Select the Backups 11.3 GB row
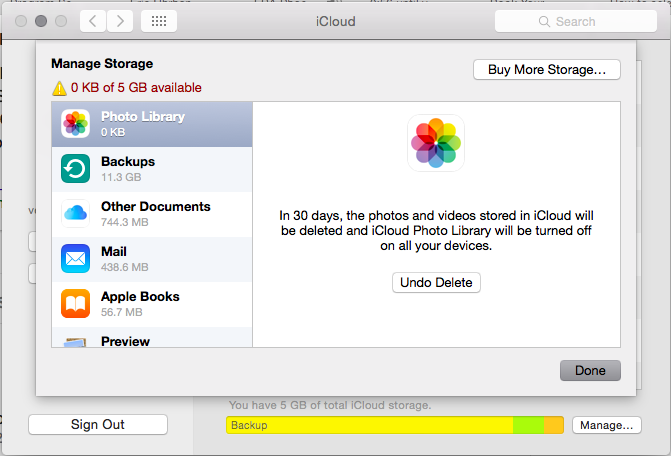The height and width of the screenshot is (456, 671). tap(152, 169)
